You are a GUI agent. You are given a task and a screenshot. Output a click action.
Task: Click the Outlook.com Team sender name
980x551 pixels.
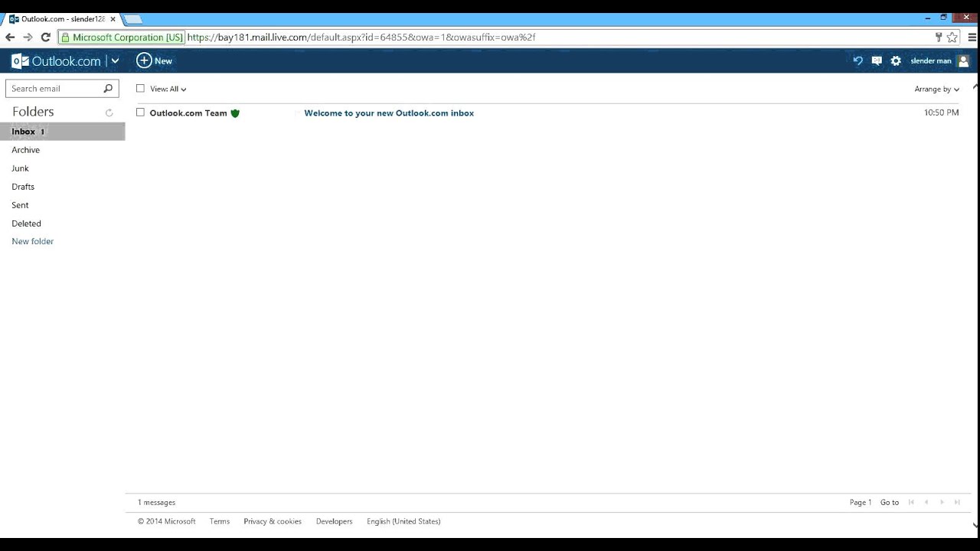pos(188,113)
